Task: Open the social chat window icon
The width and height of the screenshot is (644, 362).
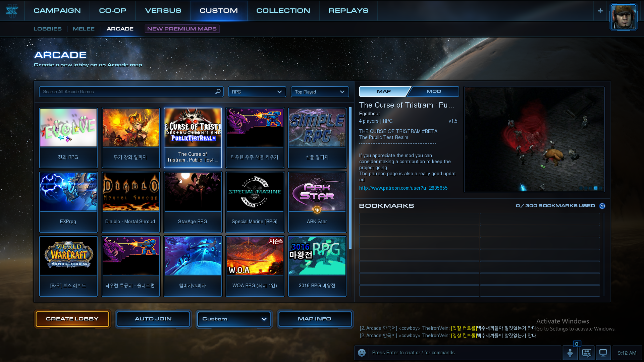Action: click(x=587, y=353)
